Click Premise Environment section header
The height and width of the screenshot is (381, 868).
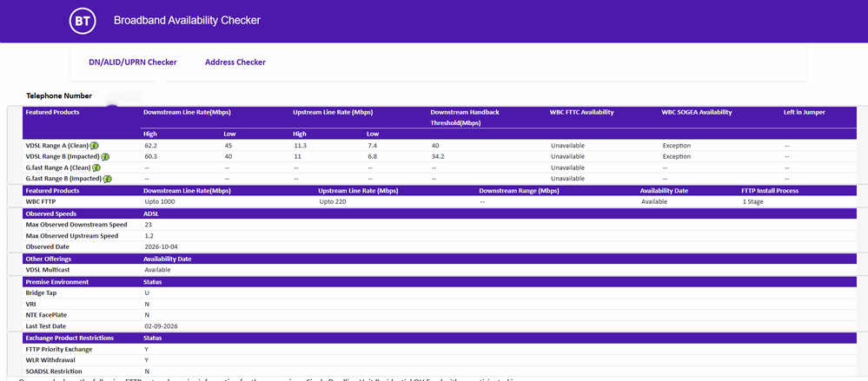57,282
